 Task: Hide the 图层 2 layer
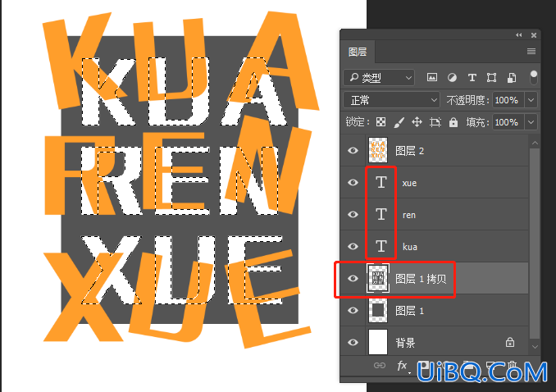[x=353, y=150]
